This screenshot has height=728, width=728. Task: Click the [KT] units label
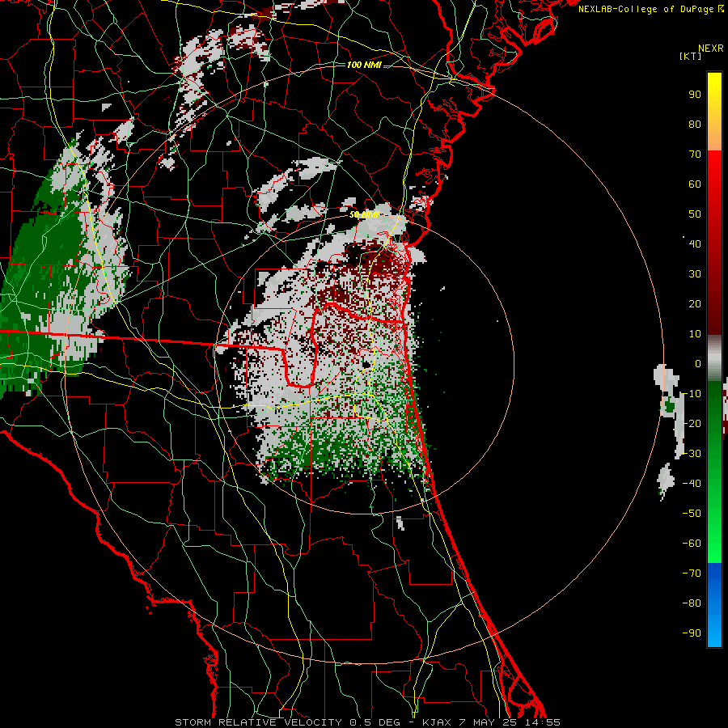(690, 56)
